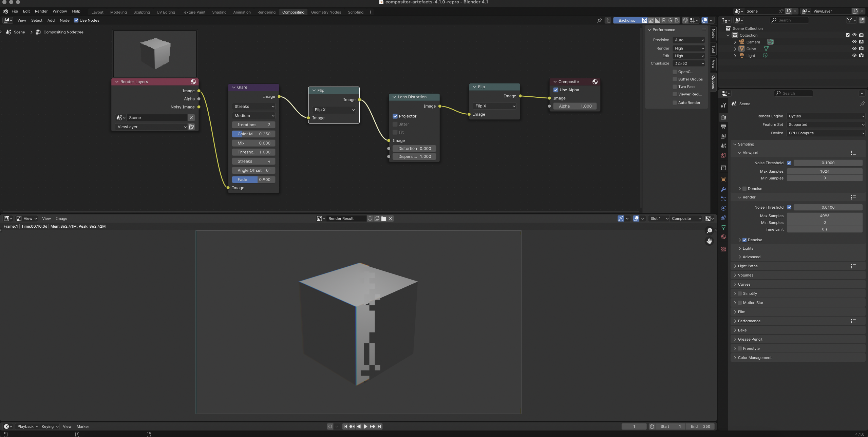Hide the Cube in viewport (eye icon)
This screenshot has width=868, height=437.
tap(854, 49)
